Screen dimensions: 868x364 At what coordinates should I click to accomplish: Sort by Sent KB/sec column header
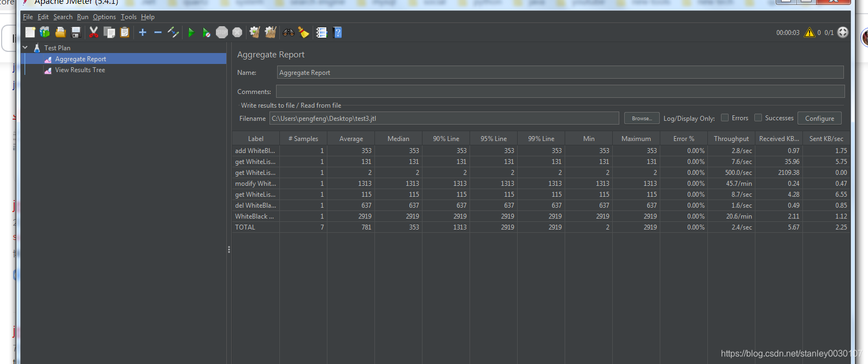pyautogui.click(x=826, y=139)
